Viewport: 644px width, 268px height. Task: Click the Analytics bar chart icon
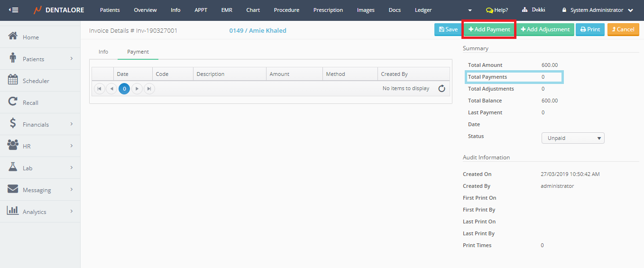(x=13, y=211)
